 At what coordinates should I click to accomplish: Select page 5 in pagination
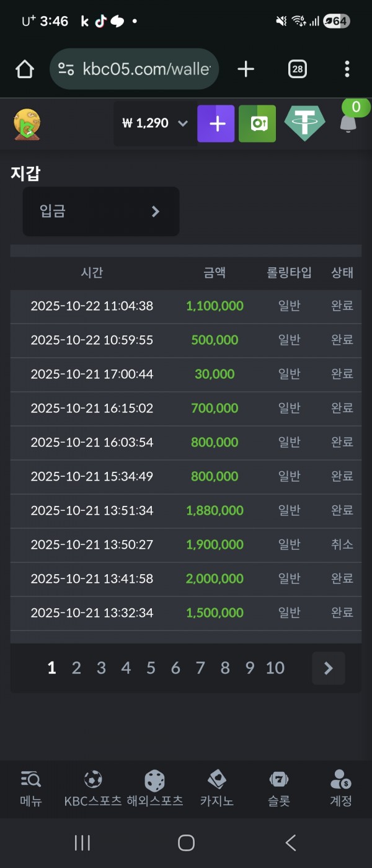151,668
